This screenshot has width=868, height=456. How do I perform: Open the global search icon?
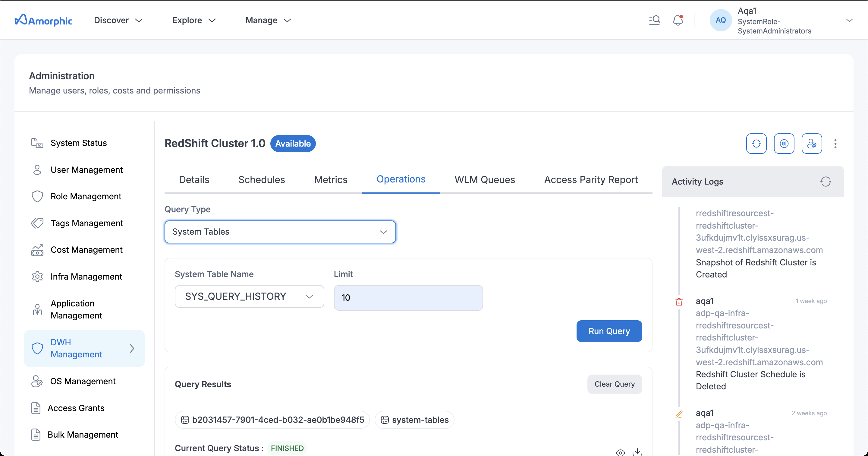coord(654,20)
